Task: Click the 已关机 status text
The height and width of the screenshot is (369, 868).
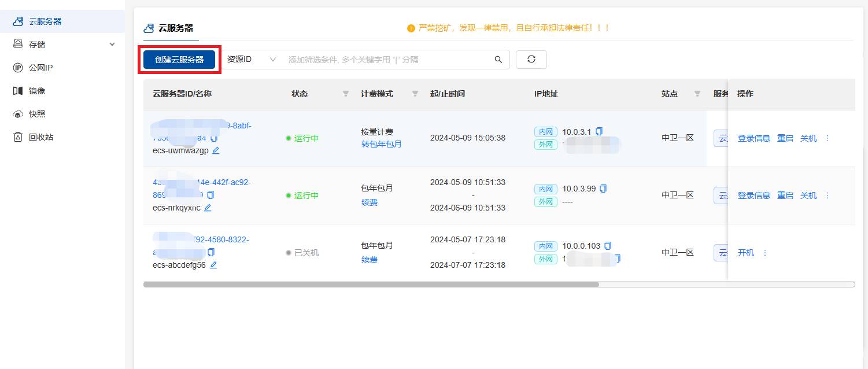Action: pos(306,253)
